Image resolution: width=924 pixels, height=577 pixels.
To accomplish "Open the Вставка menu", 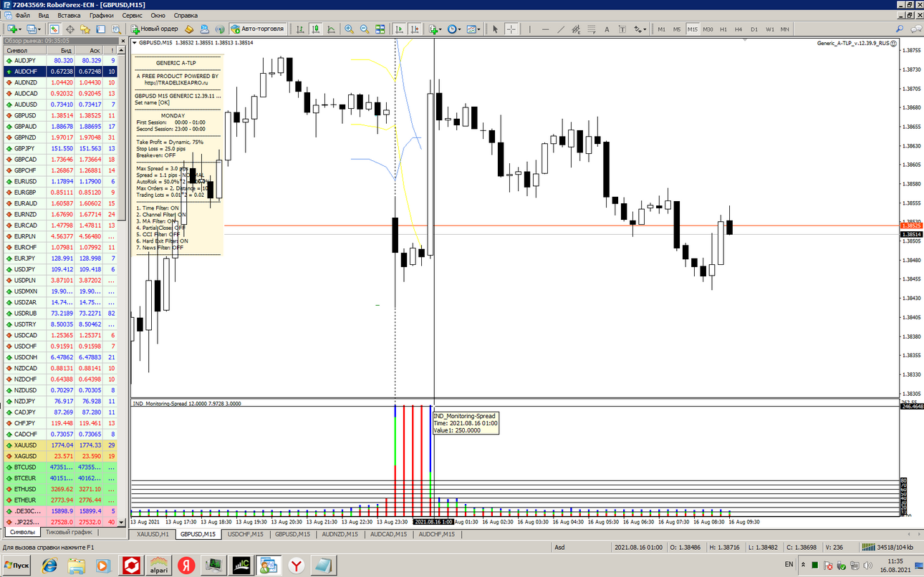I will tap(69, 15).
